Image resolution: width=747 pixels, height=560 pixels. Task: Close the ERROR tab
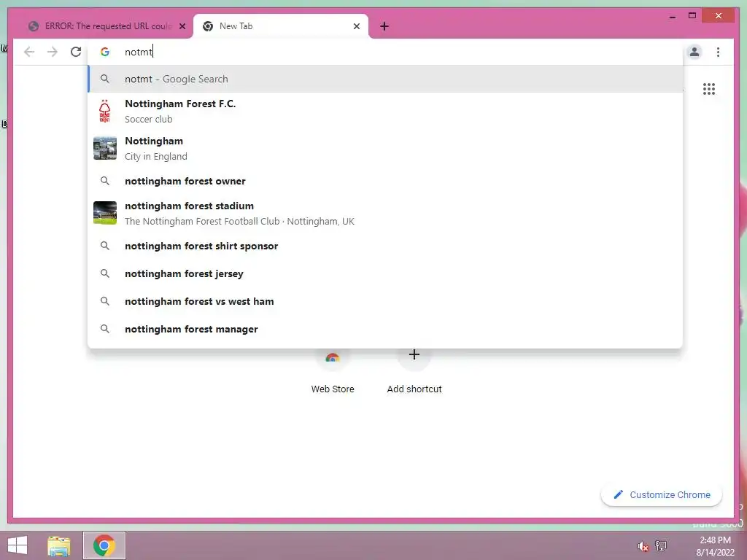click(182, 27)
